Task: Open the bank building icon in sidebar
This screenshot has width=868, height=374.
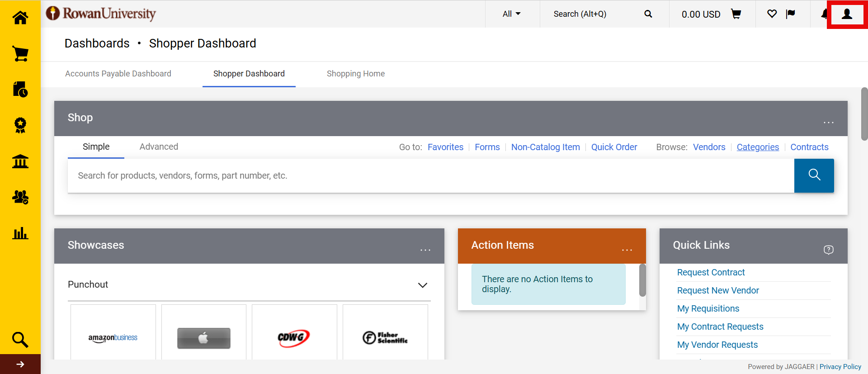Action: point(20,161)
